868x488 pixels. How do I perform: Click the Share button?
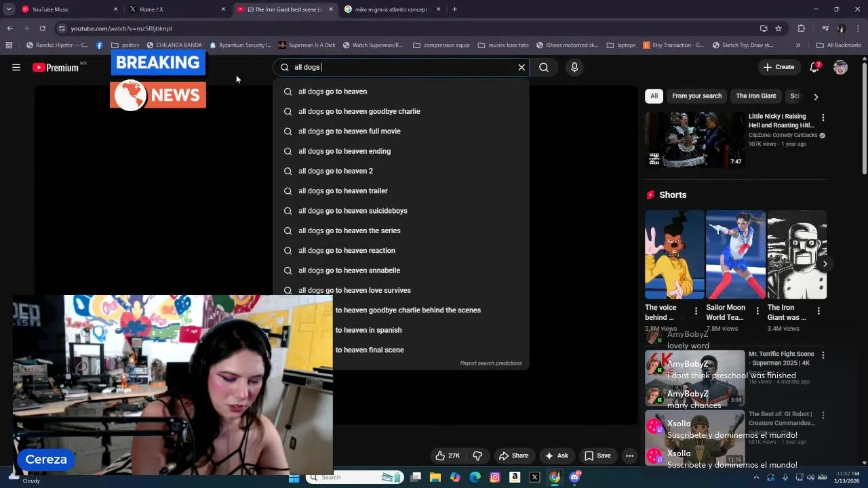pyautogui.click(x=513, y=455)
